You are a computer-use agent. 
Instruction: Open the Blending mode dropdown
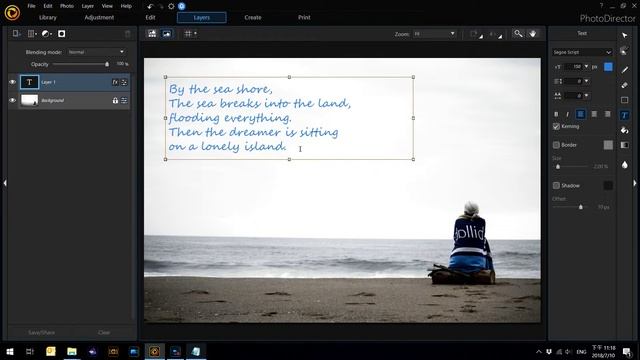coord(96,52)
